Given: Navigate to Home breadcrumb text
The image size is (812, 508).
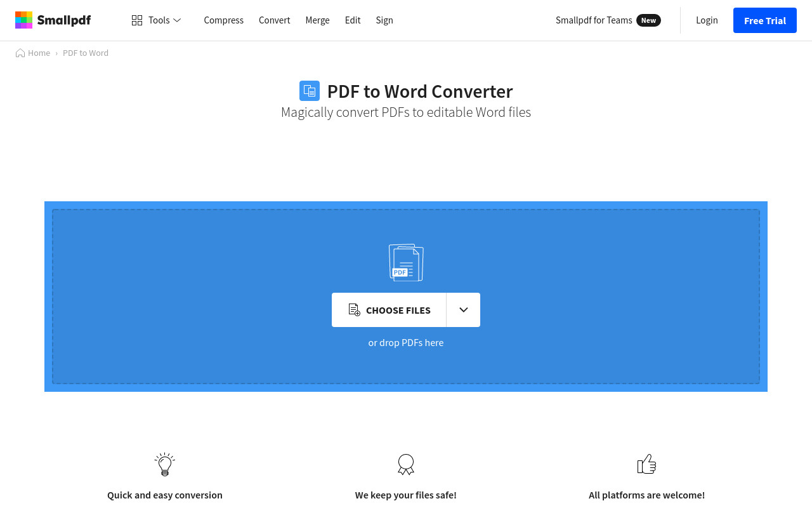Looking at the screenshot, I should 39,53.
